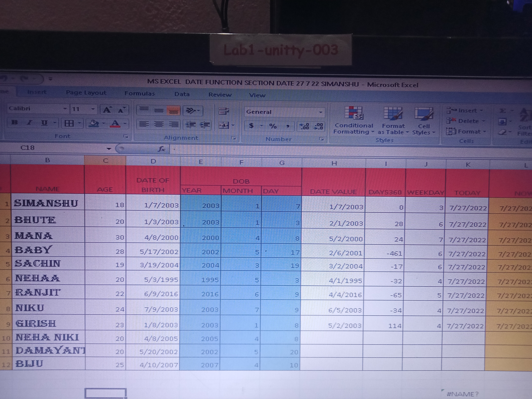The width and height of the screenshot is (532, 399).
Task: Toggle bold formatting
Action: (14, 122)
